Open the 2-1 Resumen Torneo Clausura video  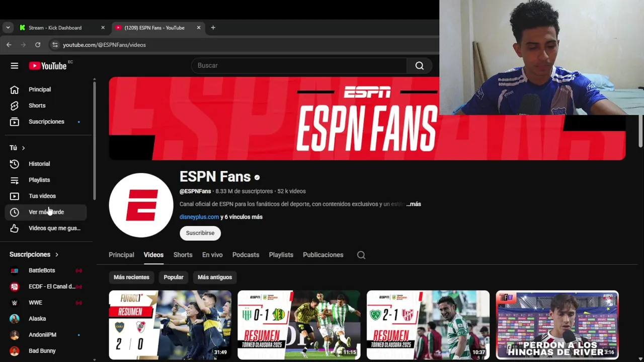tap(428, 325)
